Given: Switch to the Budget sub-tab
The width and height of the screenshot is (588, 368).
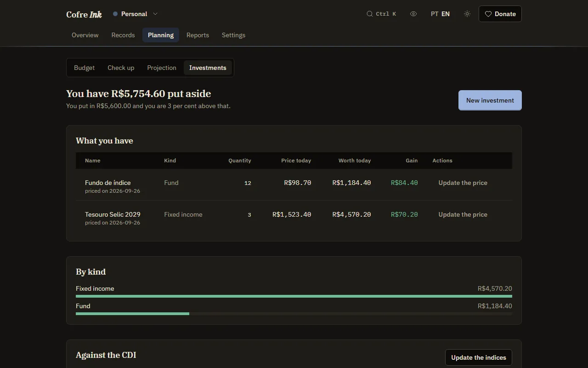Looking at the screenshot, I should pyautogui.click(x=85, y=68).
